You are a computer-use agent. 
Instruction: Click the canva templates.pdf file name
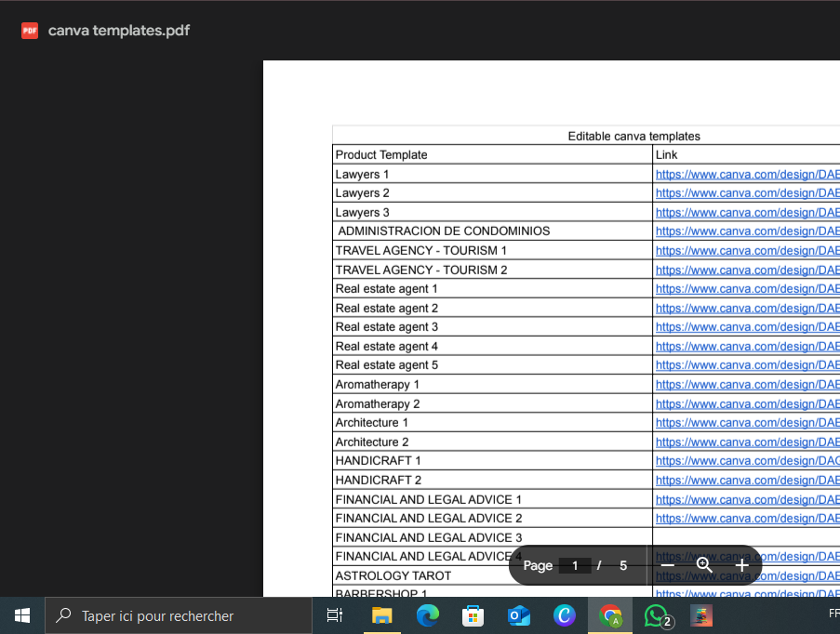[x=119, y=31]
